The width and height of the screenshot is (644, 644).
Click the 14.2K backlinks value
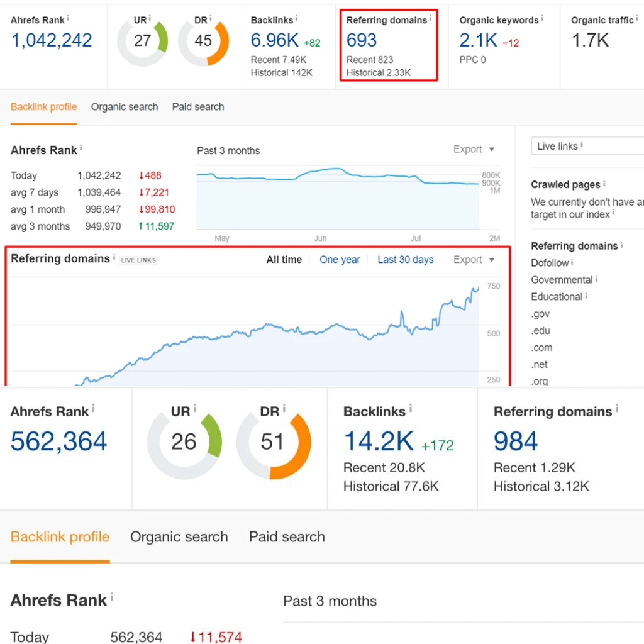[378, 441]
